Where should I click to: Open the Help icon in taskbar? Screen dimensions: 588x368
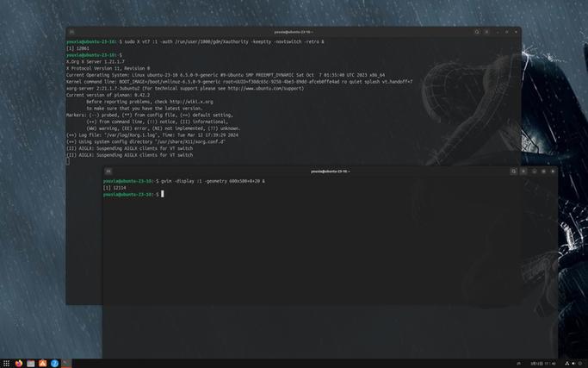[54, 363]
